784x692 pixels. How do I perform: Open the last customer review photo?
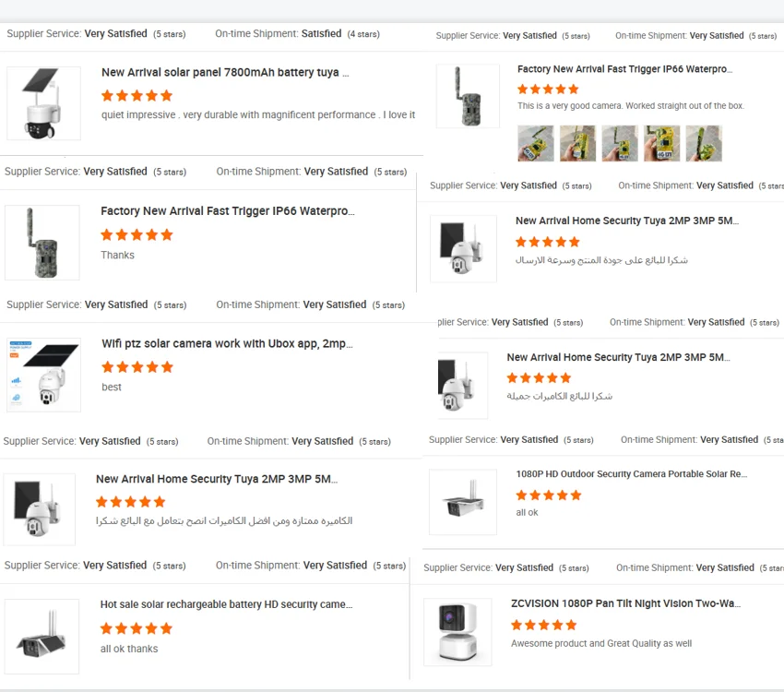704,143
